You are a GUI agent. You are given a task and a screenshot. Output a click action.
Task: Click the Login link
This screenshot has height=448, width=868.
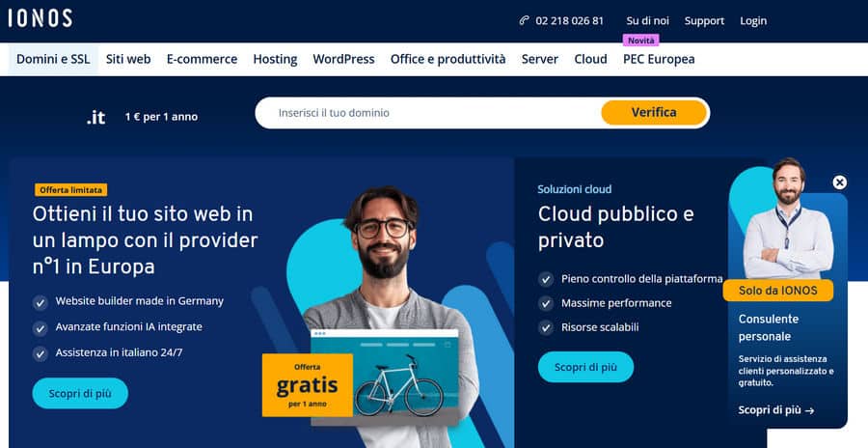(753, 20)
